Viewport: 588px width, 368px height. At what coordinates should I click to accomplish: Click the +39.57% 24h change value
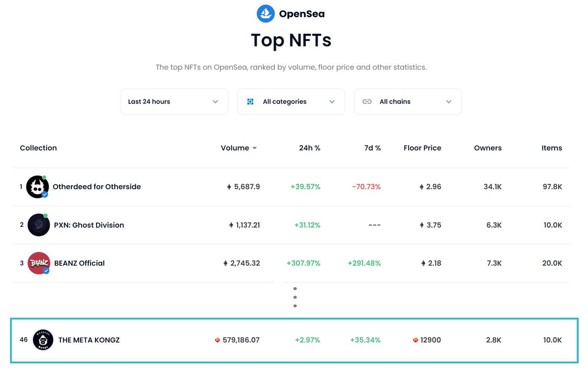tap(305, 187)
